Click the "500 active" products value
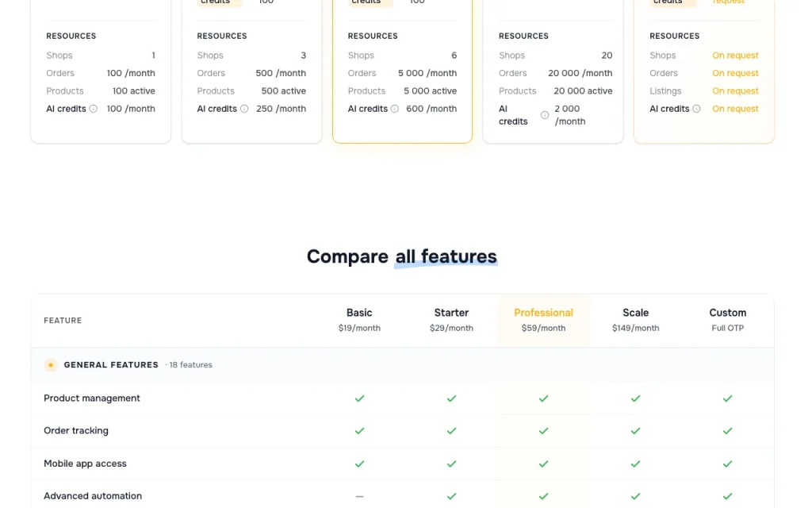Image resolution: width=812 pixels, height=508 pixels. pos(284,90)
